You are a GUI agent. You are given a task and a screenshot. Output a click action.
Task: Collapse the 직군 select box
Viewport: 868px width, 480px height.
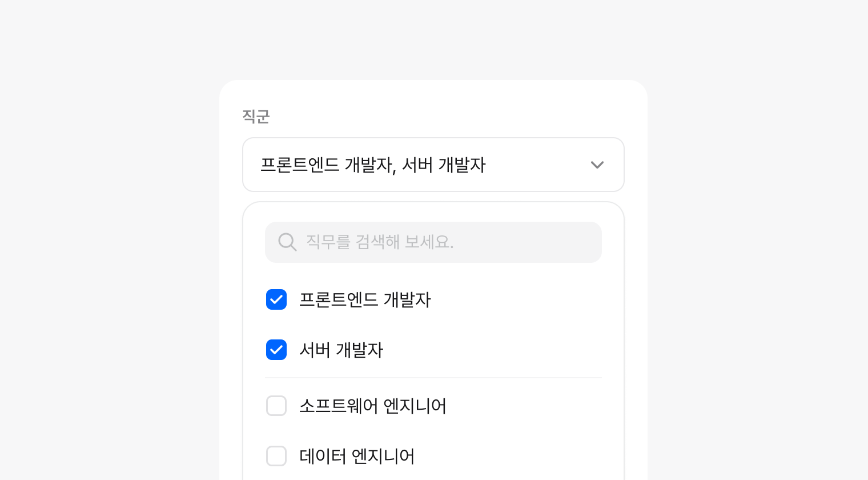click(597, 165)
